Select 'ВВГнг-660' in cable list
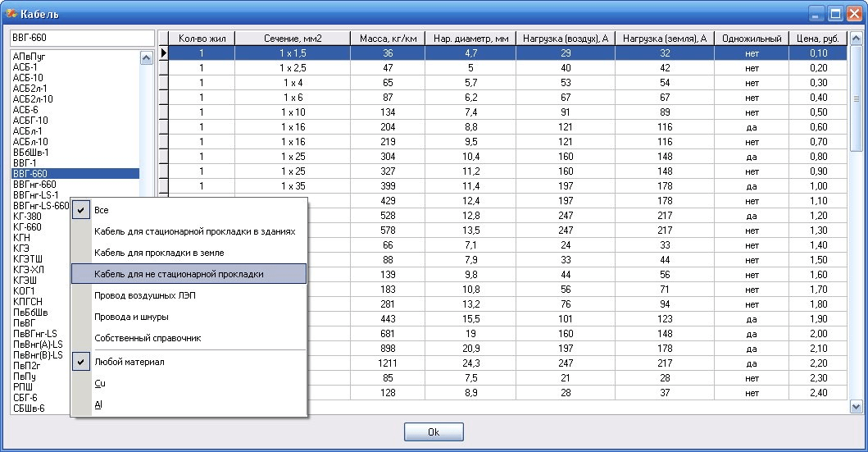868x452 pixels. pos(34,184)
